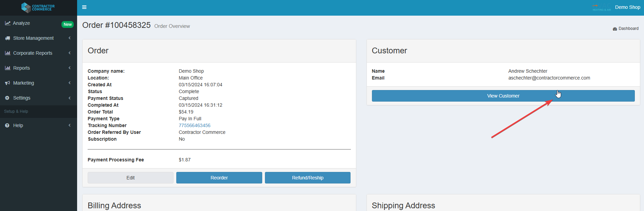
Task: Click the Dashboard breadcrumb icon
Action: [615, 29]
